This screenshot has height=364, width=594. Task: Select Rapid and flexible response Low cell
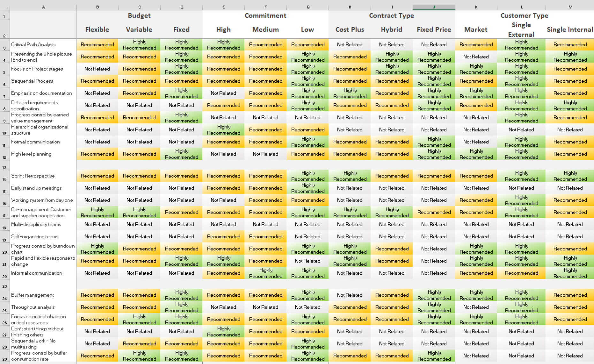[307, 261]
